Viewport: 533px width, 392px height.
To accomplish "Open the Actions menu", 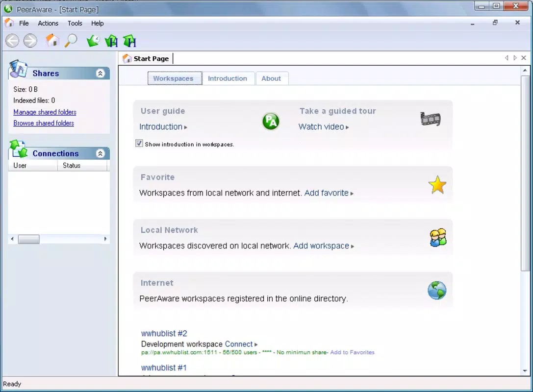I will [x=48, y=23].
